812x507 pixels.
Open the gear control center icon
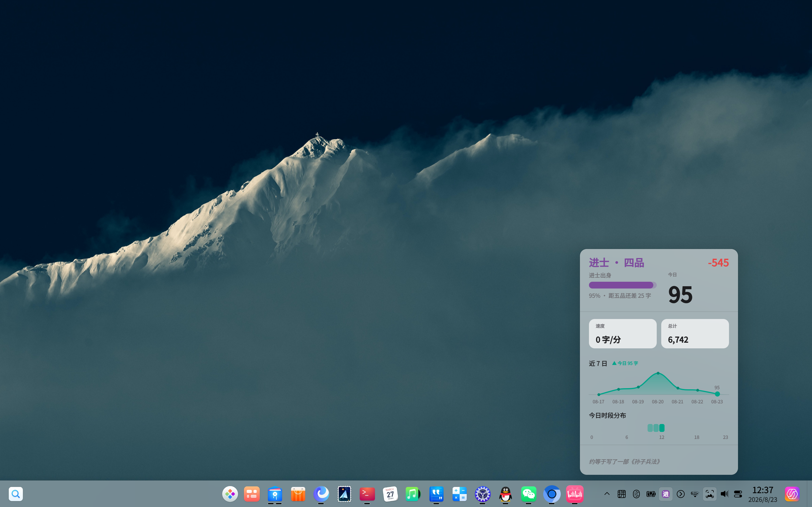(x=483, y=494)
